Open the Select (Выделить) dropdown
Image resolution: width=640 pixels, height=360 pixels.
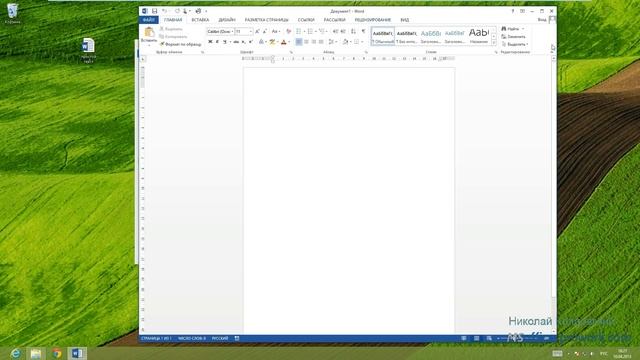tap(515, 44)
